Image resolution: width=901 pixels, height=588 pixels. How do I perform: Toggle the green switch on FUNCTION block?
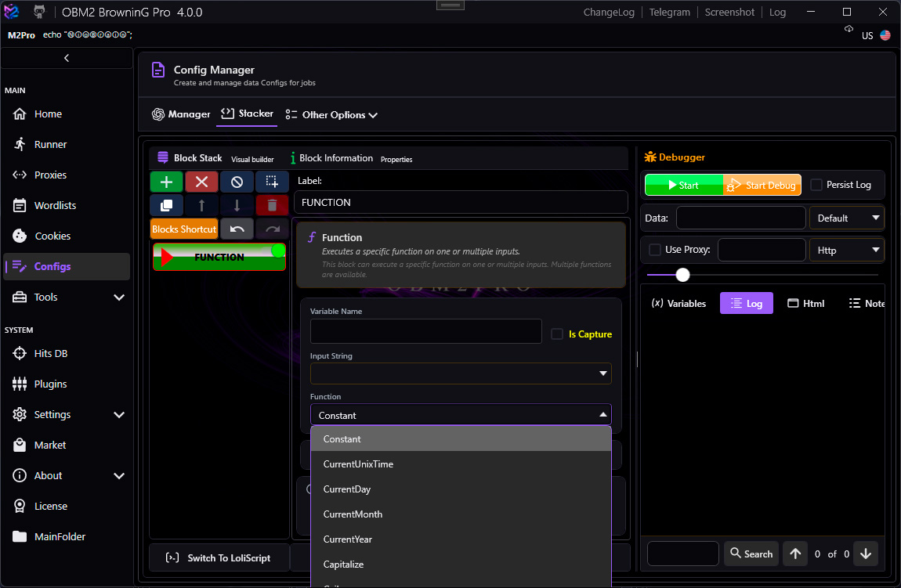point(278,251)
